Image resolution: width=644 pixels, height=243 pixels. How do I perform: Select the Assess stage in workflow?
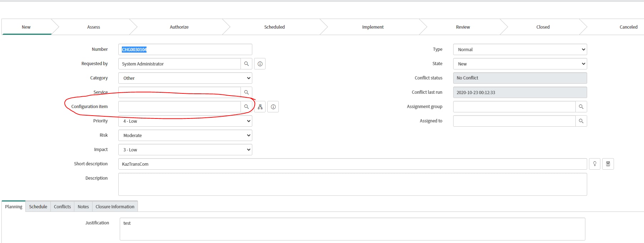pyautogui.click(x=94, y=27)
